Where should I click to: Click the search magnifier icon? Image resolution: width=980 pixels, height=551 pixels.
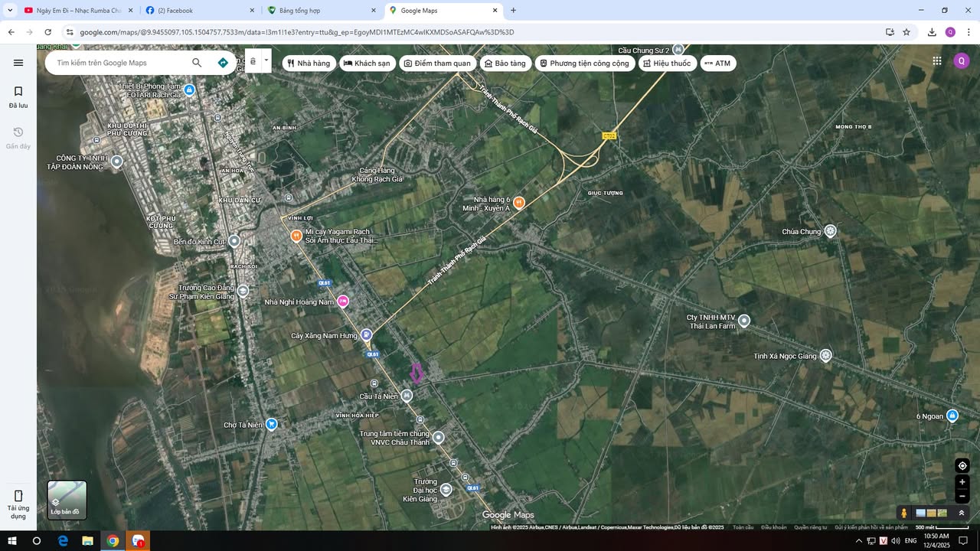[x=197, y=63]
